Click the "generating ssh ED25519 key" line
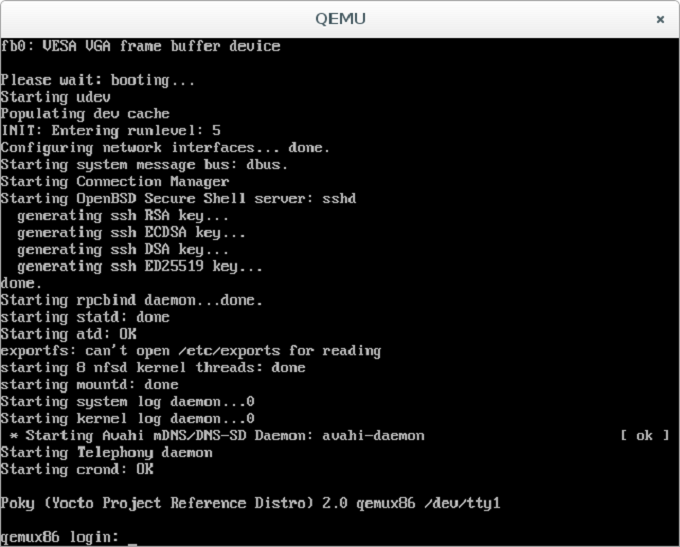The width and height of the screenshot is (680, 547). click(x=140, y=266)
